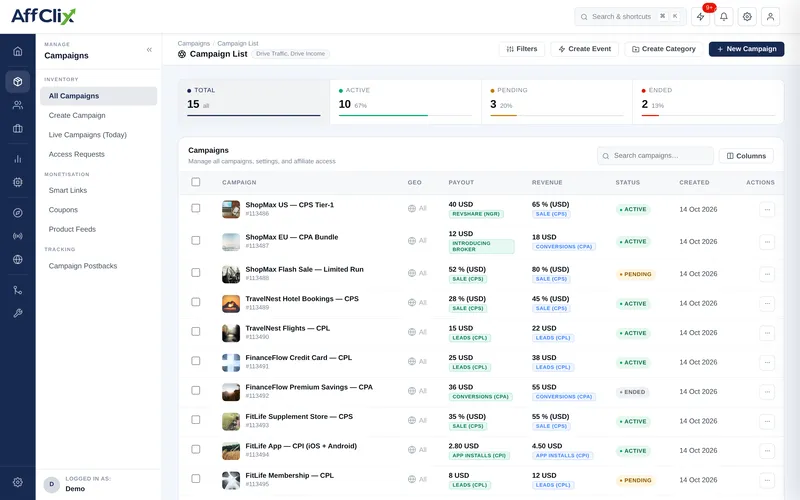Image resolution: width=800 pixels, height=500 pixels.
Task: Open actions menu for ShopMax EU row
Action: coord(767,242)
